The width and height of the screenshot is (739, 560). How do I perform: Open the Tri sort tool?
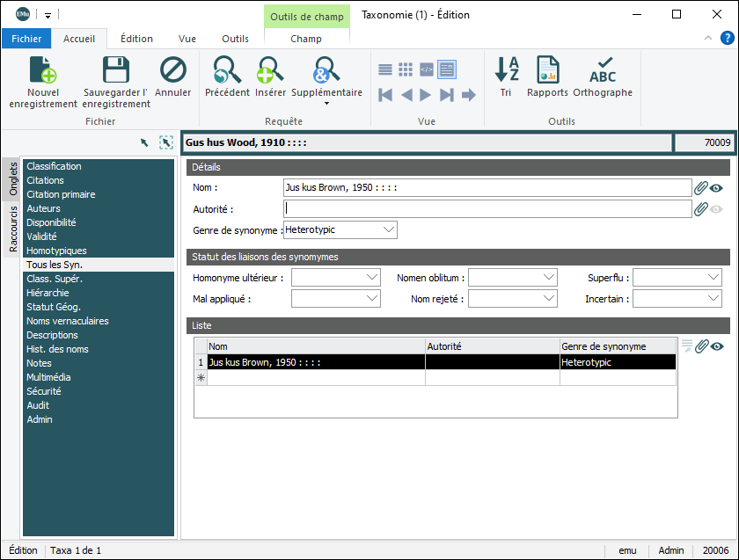[x=506, y=70]
